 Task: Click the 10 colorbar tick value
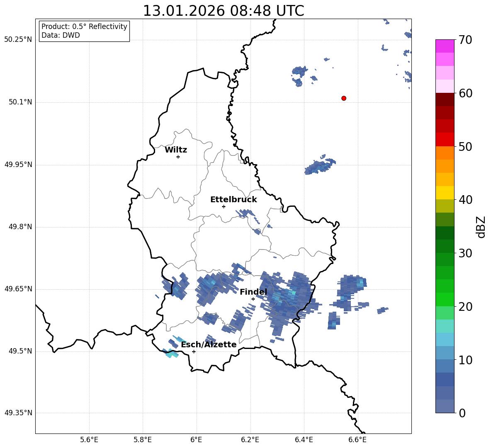point(466,360)
